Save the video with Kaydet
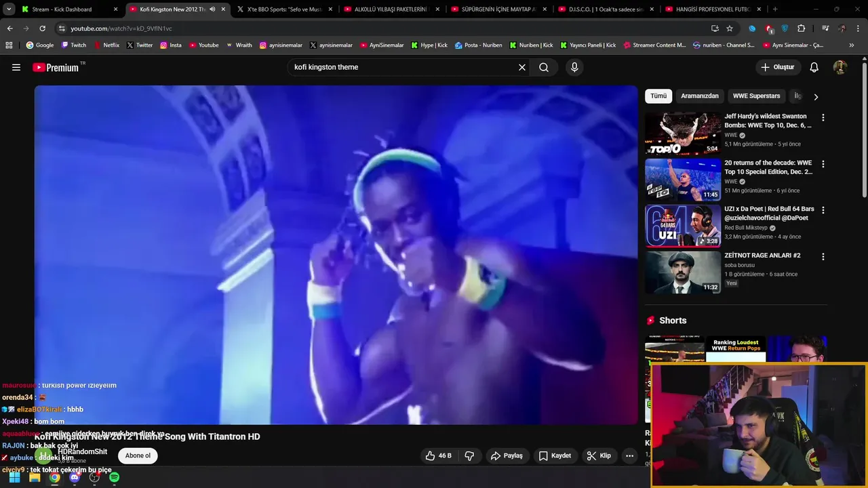868x488 pixels. pos(555,455)
